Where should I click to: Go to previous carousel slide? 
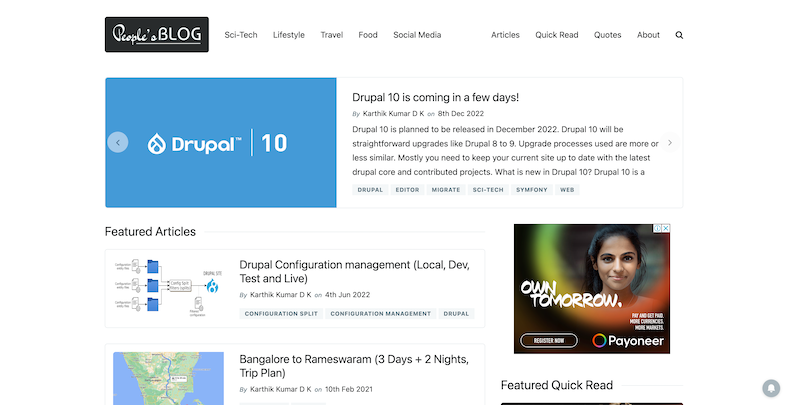coord(118,143)
